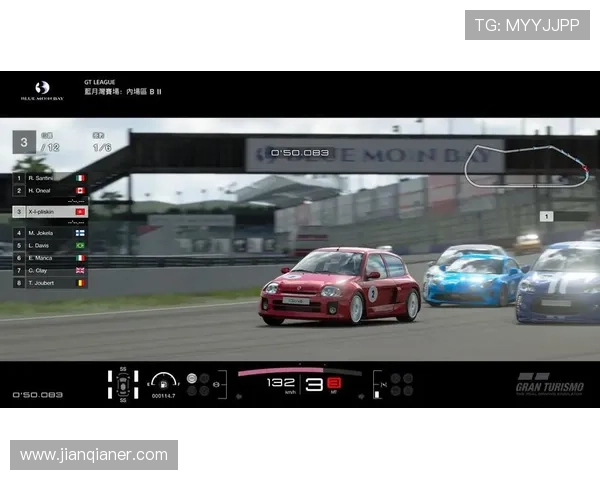This screenshot has width=600, height=480.
Task: Click the tire wear car icon
Action: (x=122, y=384)
